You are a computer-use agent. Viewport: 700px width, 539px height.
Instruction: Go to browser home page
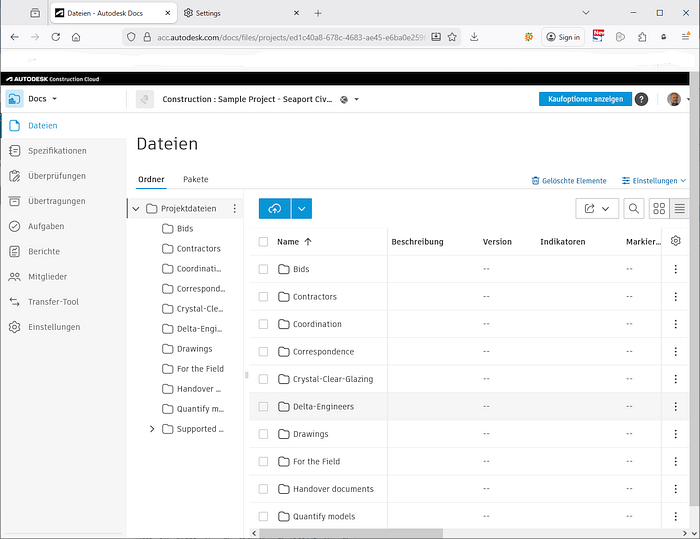tap(76, 37)
